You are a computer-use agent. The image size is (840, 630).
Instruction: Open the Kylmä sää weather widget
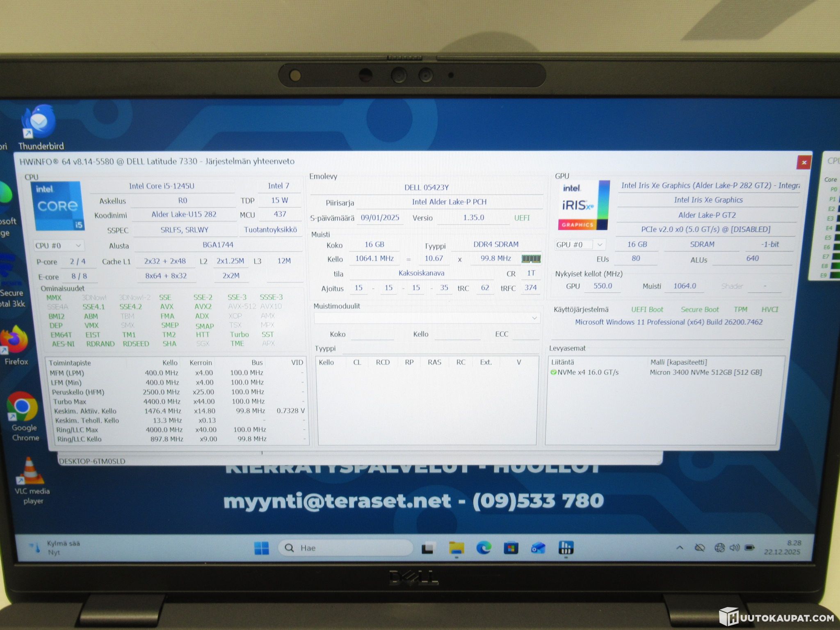[54, 548]
